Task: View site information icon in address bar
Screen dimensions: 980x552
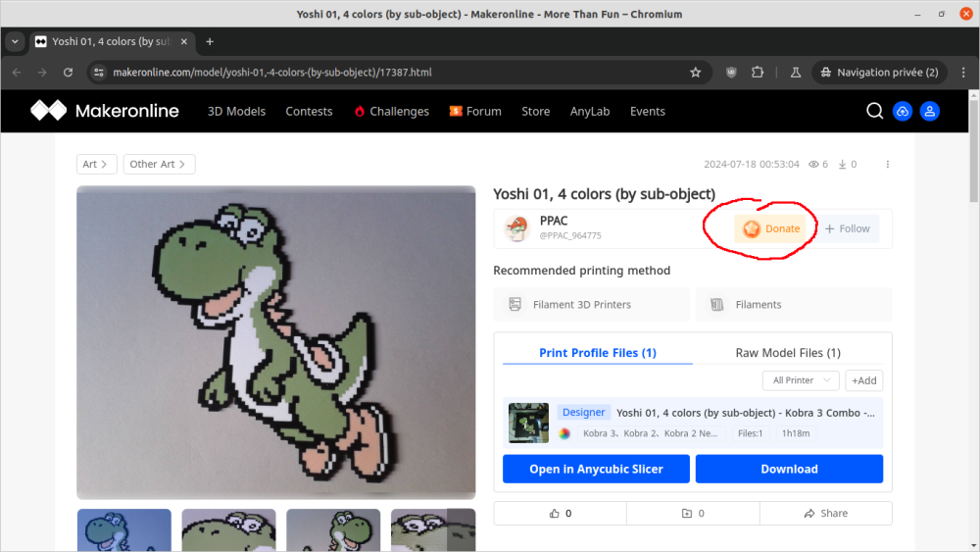Action: pyautogui.click(x=99, y=73)
